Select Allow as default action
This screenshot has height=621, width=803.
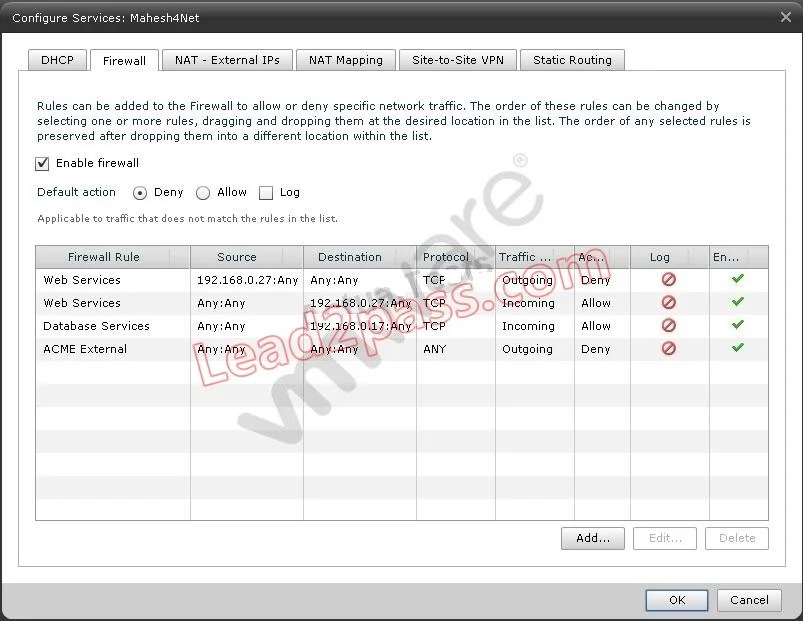pyautogui.click(x=203, y=193)
